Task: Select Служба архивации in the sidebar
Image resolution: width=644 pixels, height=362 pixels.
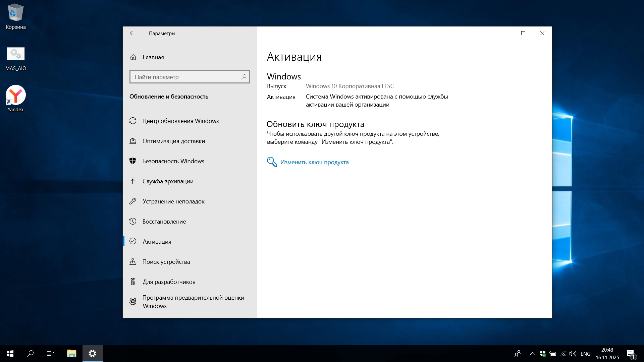Action: pyautogui.click(x=168, y=181)
